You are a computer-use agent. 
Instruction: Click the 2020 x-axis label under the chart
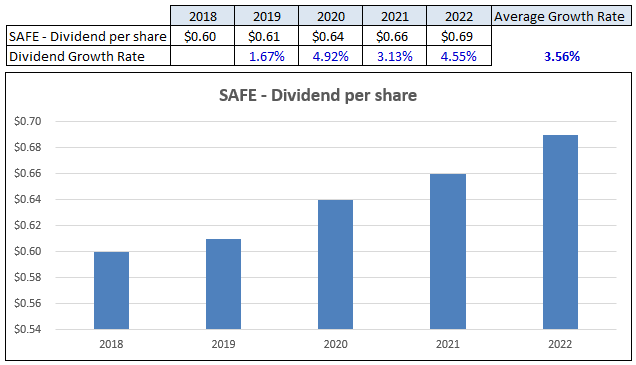335,344
